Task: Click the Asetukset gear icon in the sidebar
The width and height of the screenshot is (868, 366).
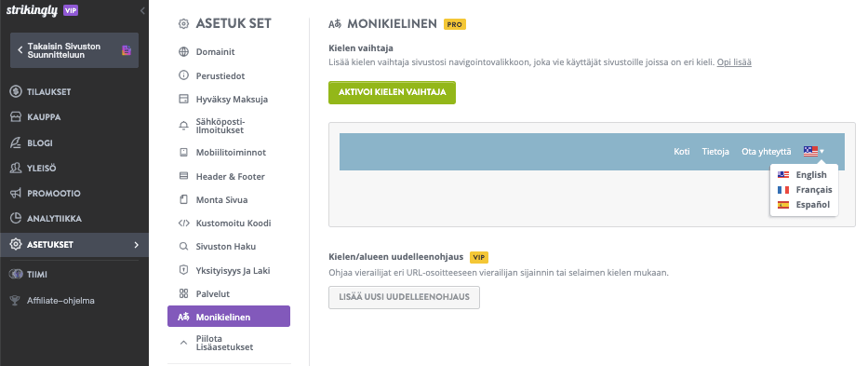Action: click(16, 245)
